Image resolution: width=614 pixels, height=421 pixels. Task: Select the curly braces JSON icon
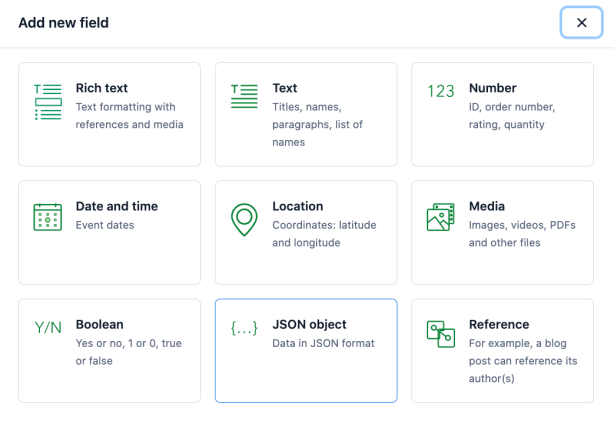(x=244, y=328)
